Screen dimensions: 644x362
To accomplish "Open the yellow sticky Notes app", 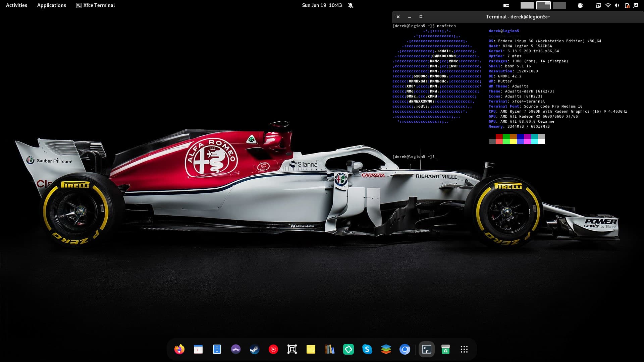I will (x=311, y=349).
